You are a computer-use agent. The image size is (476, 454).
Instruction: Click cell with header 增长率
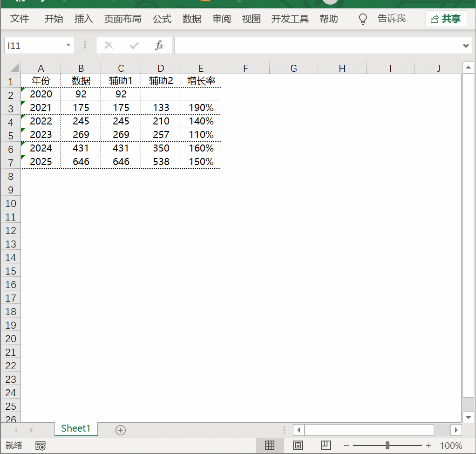pos(201,81)
